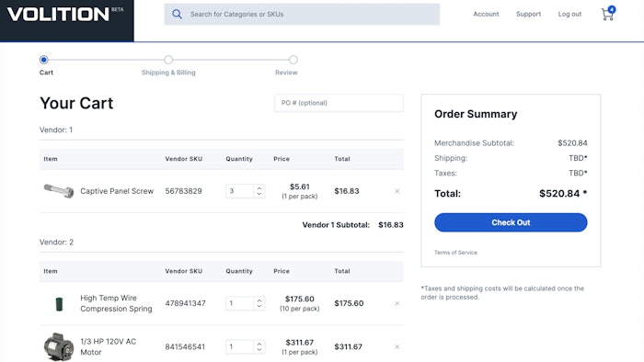This screenshot has height=362, width=644.
Task: Click Merchandise Subtotal $520.84 value
Action: coord(572,143)
